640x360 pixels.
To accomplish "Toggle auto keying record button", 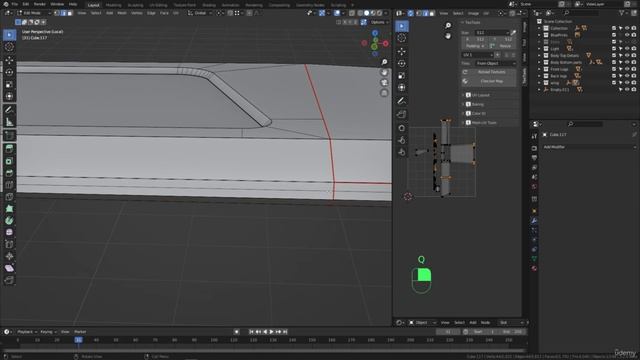I will point(236,332).
